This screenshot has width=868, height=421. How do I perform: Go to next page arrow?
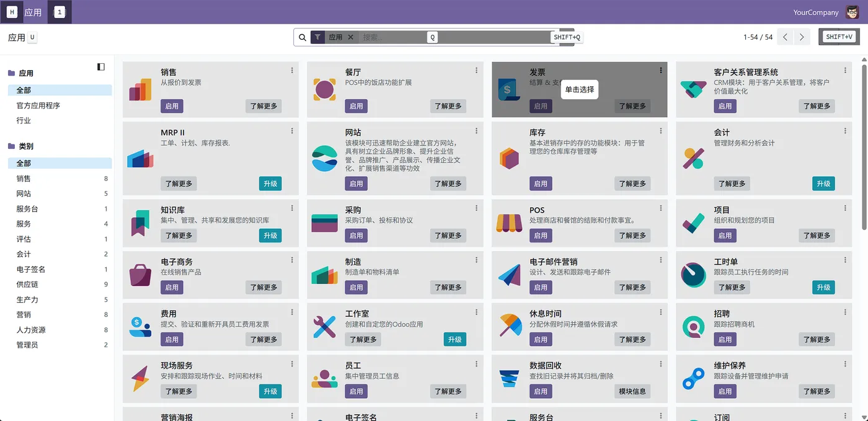point(802,37)
